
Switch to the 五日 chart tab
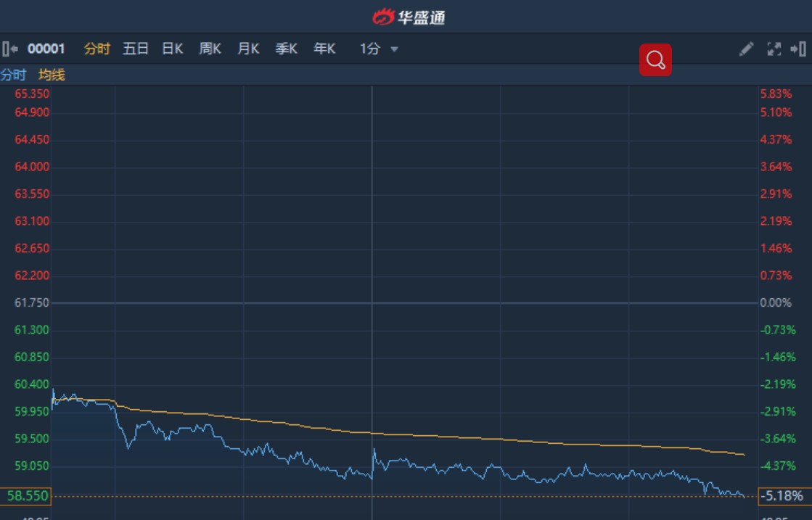pyautogui.click(x=136, y=49)
